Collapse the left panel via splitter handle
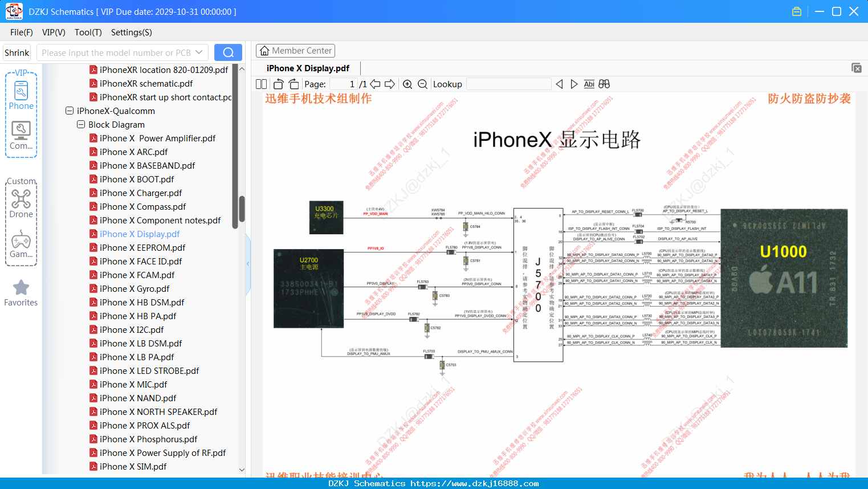The height and width of the screenshot is (489, 868). 248,263
